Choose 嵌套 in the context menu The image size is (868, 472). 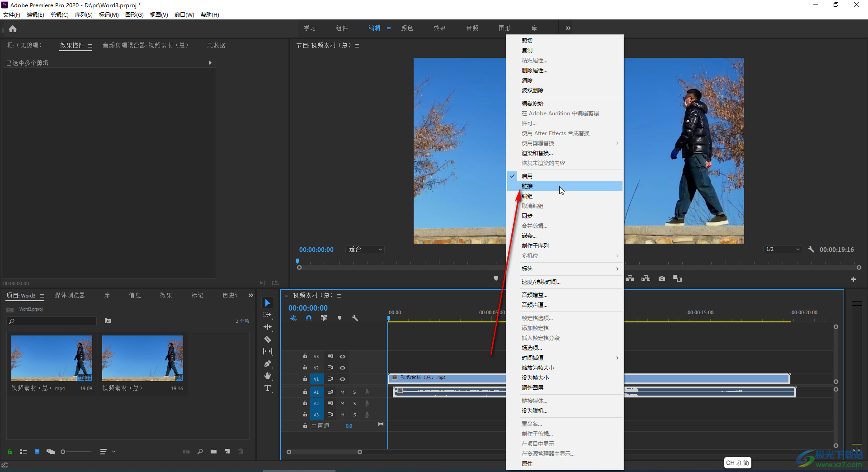point(565,236)
